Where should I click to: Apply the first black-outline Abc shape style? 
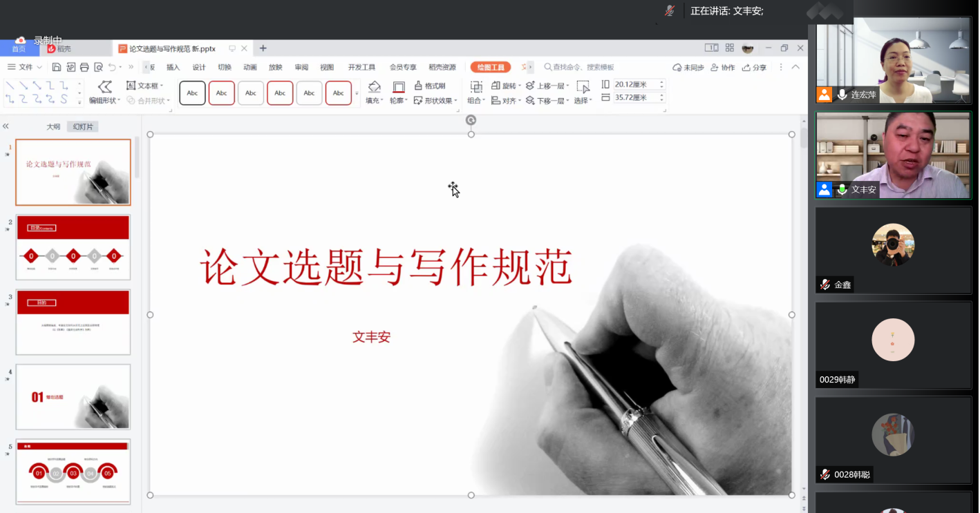pos(193,93)
